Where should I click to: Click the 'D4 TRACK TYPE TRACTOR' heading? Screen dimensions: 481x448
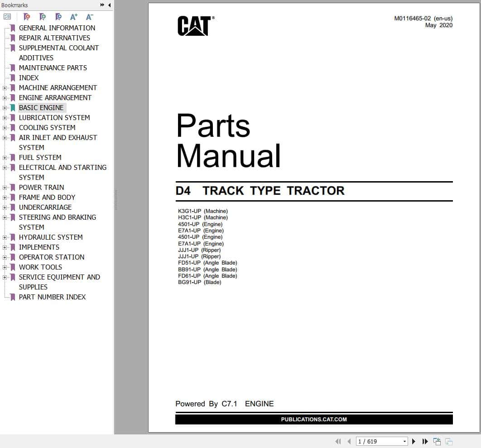click(260, 191)
